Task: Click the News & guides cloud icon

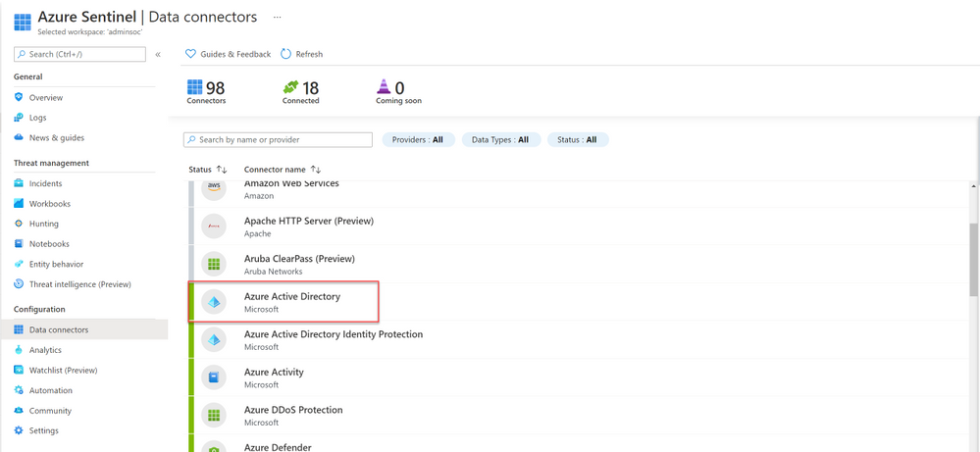Action: coord(19,137)
